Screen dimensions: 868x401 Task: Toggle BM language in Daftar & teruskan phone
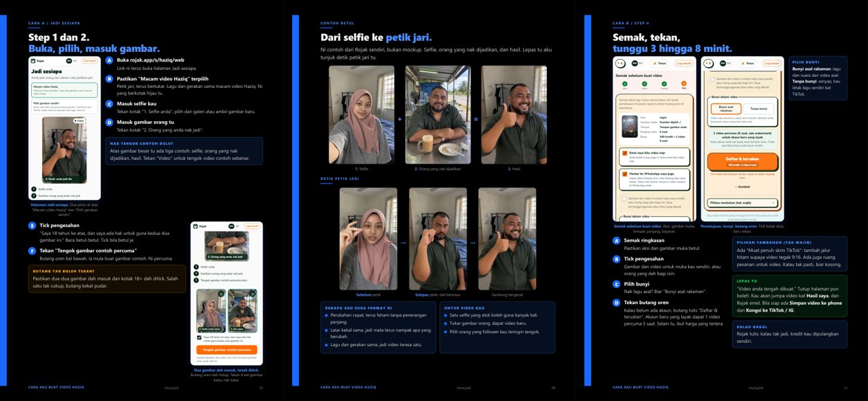[723, 63]
